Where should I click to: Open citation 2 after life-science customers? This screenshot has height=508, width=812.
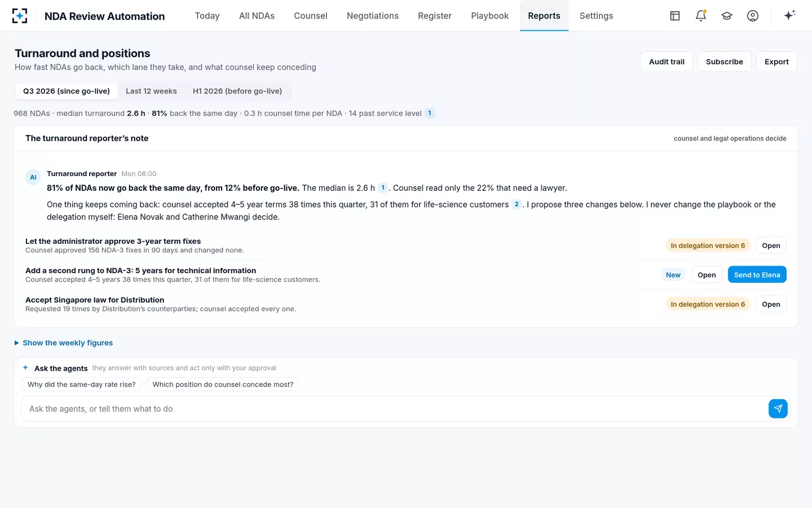[x=517, y=204]
